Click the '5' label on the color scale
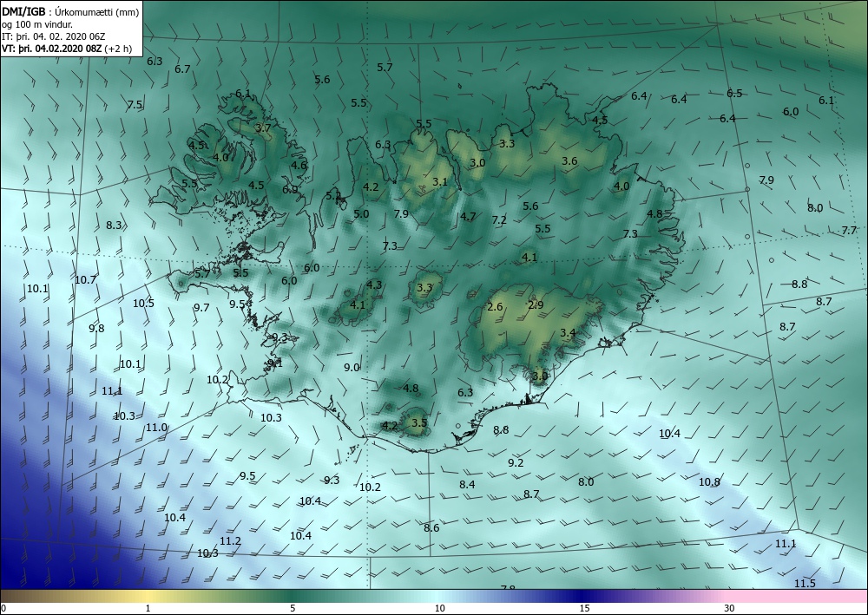 point(293,609)
